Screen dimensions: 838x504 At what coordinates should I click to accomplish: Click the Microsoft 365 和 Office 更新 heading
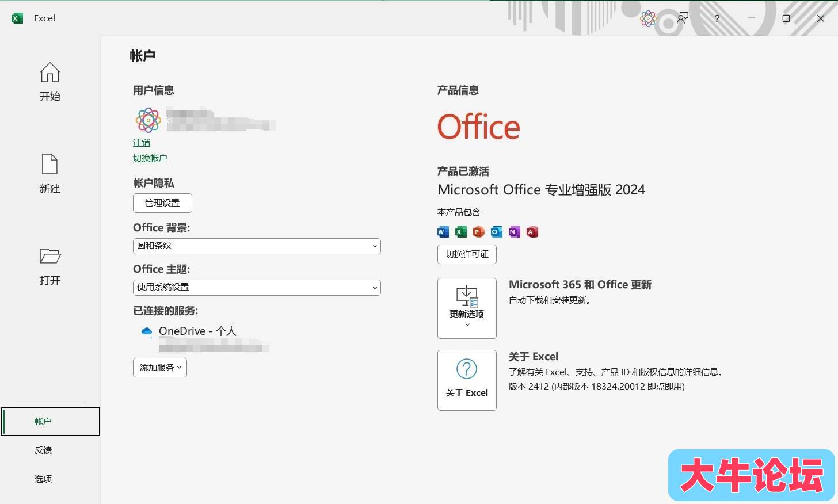(580, 285)
